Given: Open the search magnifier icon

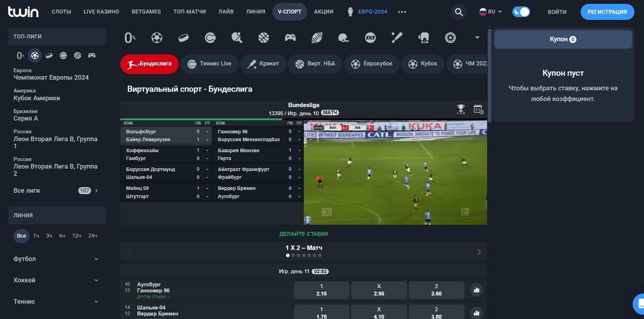Looking at the screenshot, I should point(459,12).
